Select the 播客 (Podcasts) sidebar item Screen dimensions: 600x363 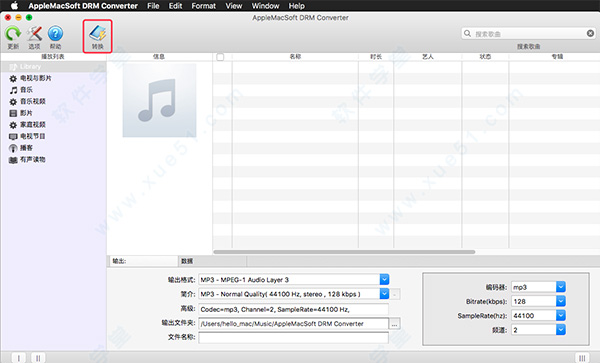(x=26, y=148)
